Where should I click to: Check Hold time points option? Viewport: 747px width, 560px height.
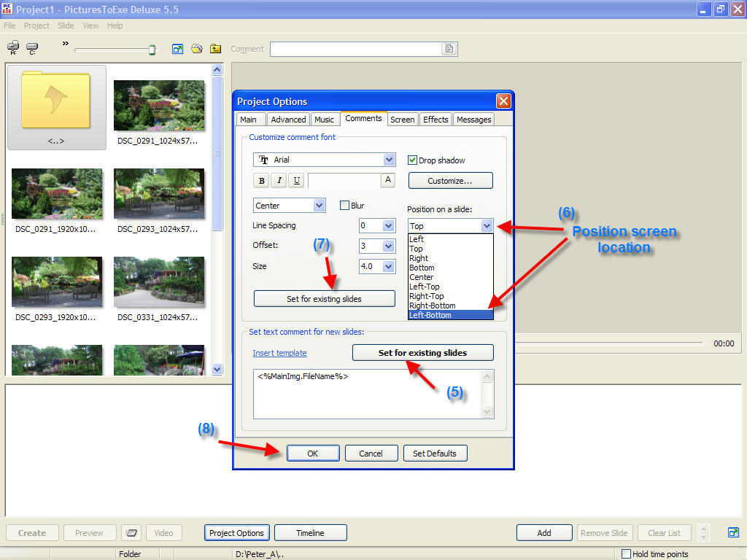tap(626, 554)
